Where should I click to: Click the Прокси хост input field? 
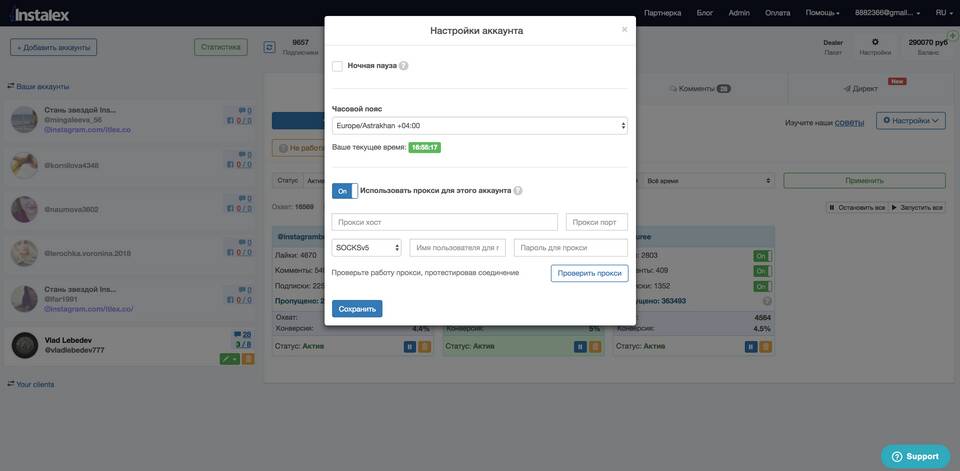pos(445,222)
